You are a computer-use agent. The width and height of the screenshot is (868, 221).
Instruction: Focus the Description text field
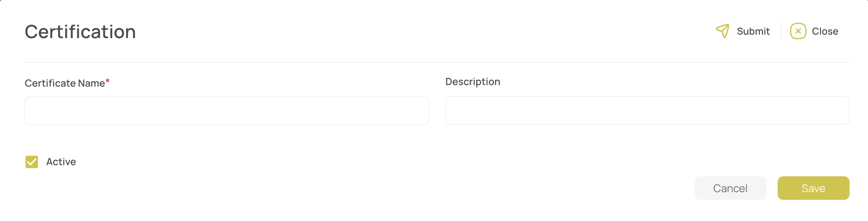pyautogui.click(x=647, y=110)
